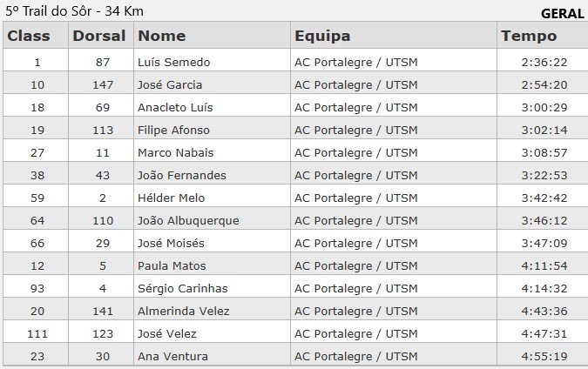Screen dimensions: 588x369
Task: Select Marco Nabais row name
Action: pyautogui.click(x=175, y=152)
